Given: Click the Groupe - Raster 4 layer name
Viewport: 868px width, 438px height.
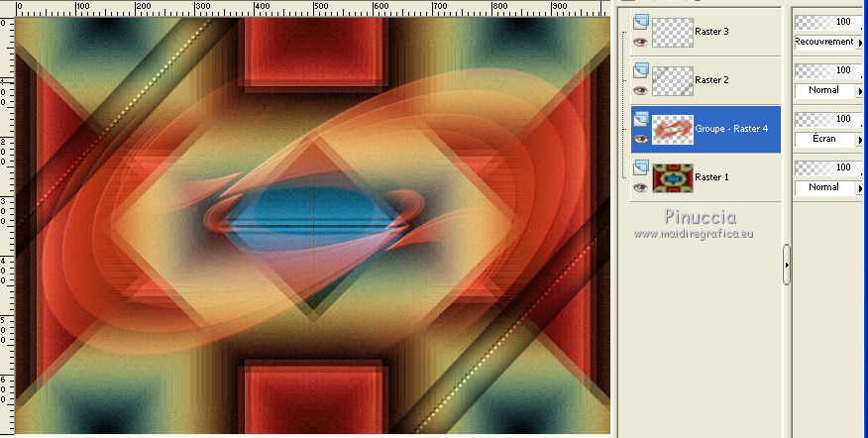Looking at the screenshot, I should point(731,129).
